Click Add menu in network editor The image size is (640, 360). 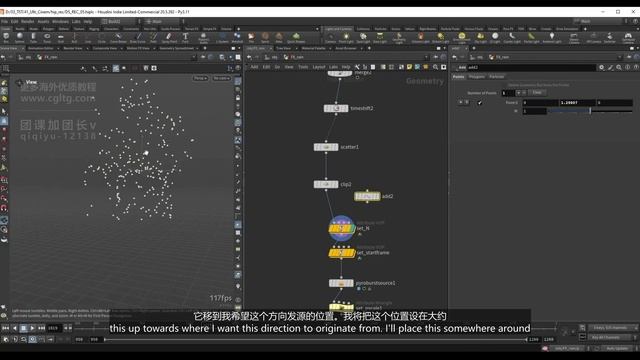point(254,67)
